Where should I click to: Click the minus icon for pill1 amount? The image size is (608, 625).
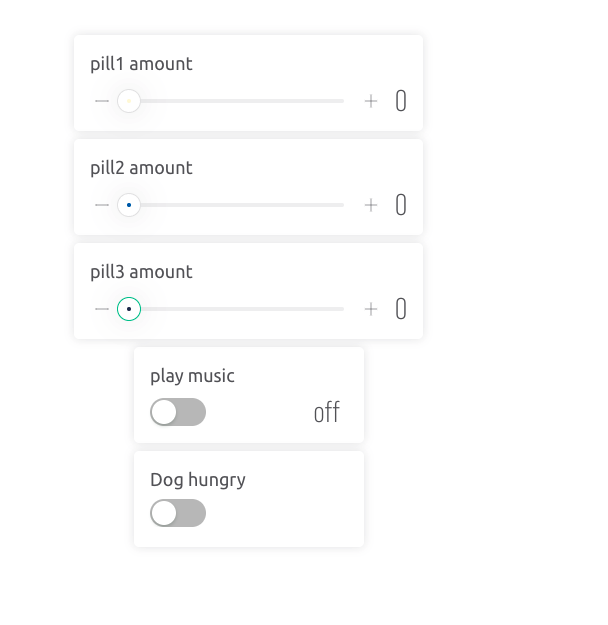[x=102, y=101]
